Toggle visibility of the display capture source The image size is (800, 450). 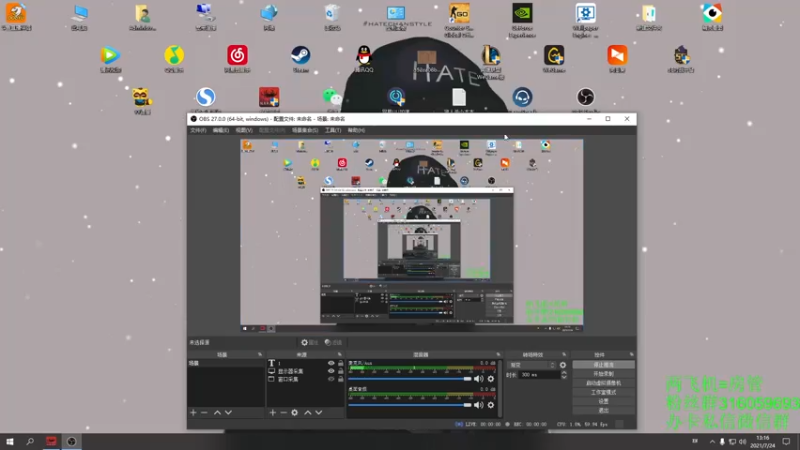[331, 371]
